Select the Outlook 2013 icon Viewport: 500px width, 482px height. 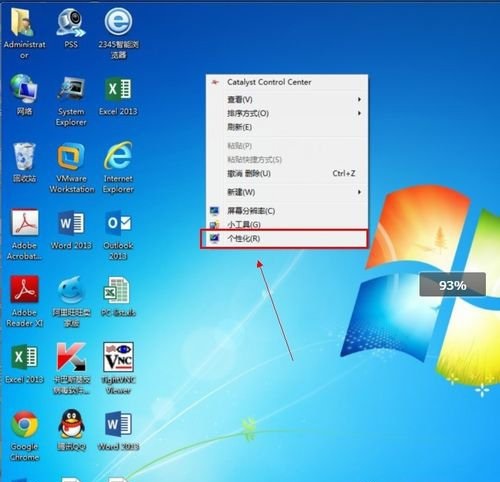(118, 223)
